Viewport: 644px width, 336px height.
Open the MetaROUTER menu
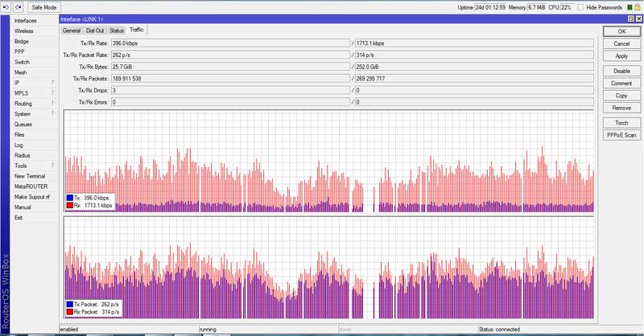tap(31, 186)
